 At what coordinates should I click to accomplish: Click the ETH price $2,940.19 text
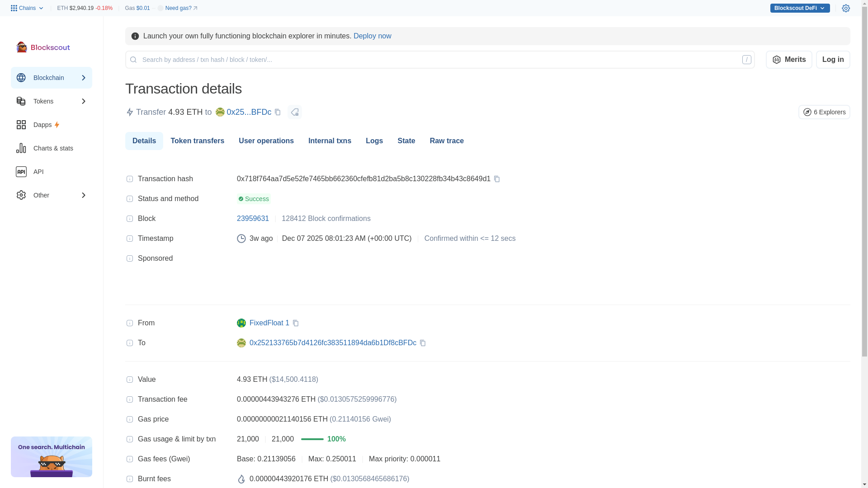point(81,8)
